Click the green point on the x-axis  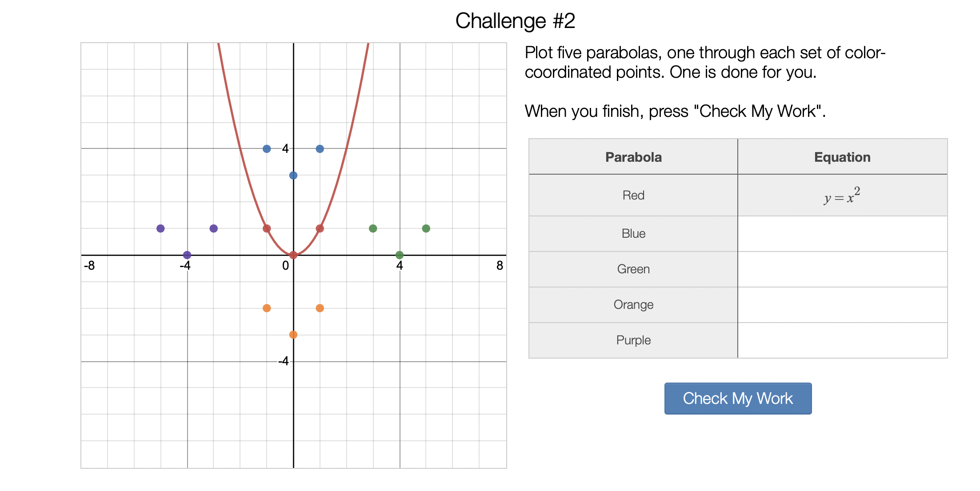click(400, 255)
